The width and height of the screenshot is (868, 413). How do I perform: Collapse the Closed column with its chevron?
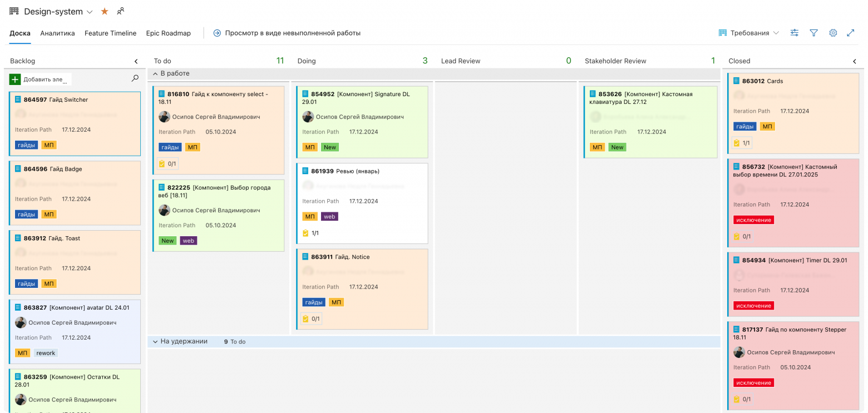pyautogui.click(x=855, y=61)
